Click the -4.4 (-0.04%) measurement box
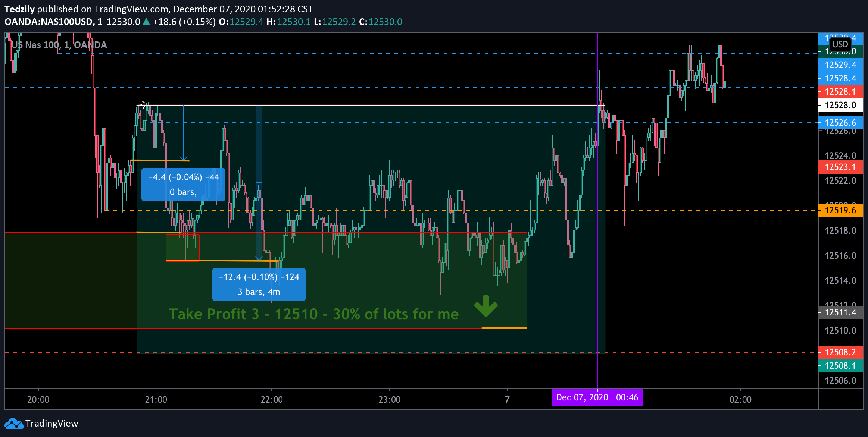Image resolution: width=868 pixels, height=437 pixels. (183, 185)
